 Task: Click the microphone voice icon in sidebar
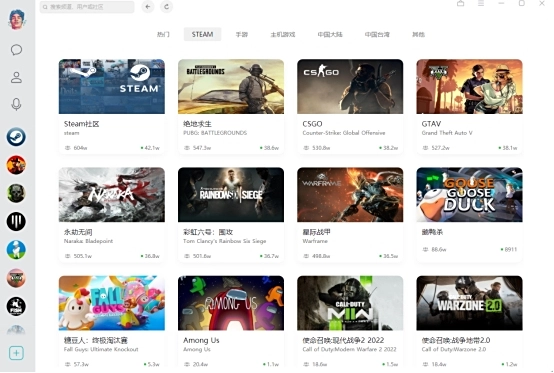(x=16, y=104)
